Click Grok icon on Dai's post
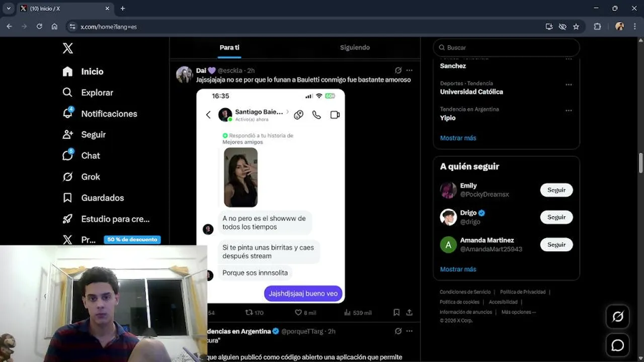This screenshot has width=644, height=362. (x=398, y=70)
